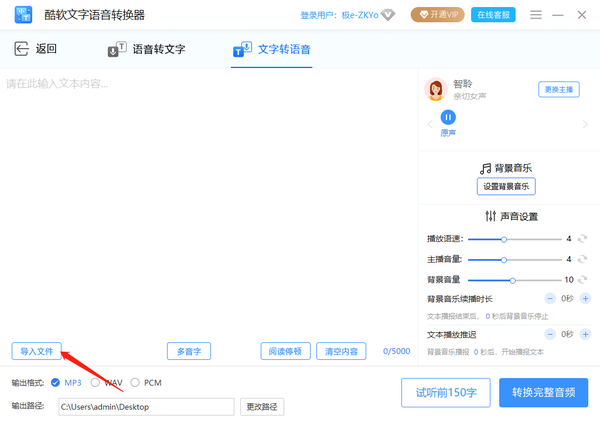Viewport: 600px width, 422px height.
Task: Click 更改路径 button
Action: [262, 407]
